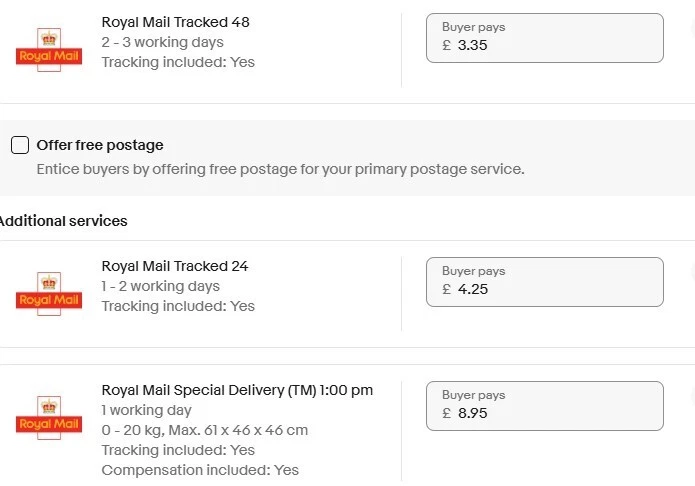Click the Additional services heading
The image size is (695, 486).
[64, 221]
